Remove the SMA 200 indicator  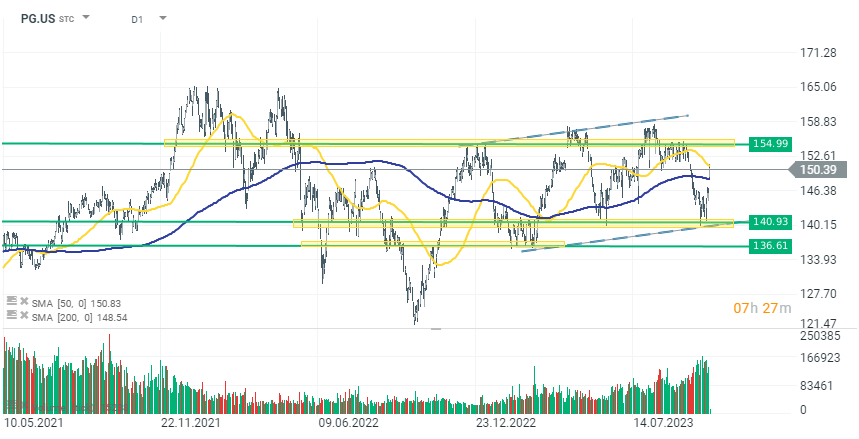[23, 314]
